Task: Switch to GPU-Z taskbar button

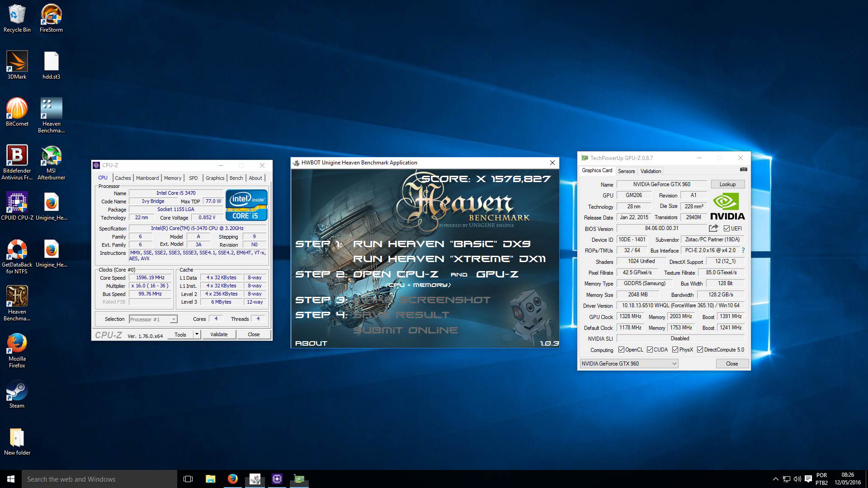Action: point(299,479)
